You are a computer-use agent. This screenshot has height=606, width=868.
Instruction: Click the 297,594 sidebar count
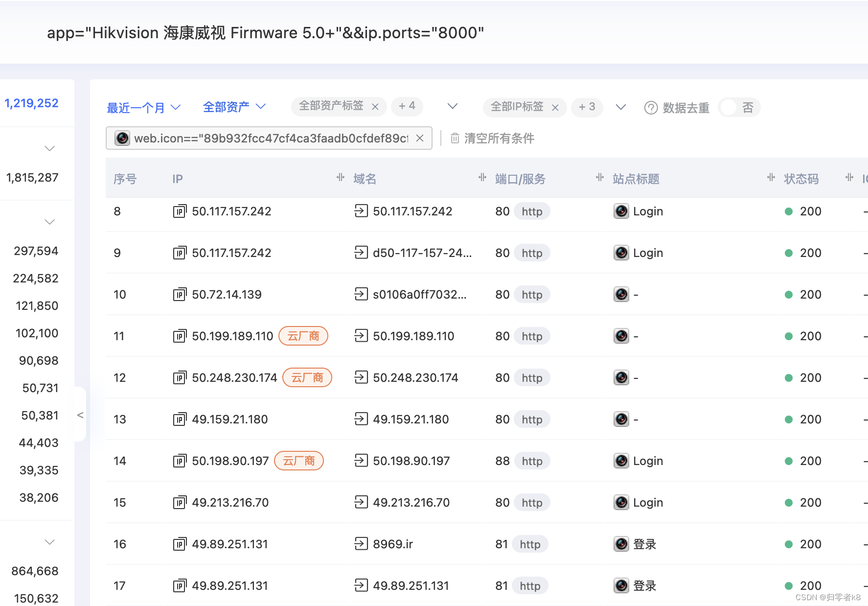(36, 251)
